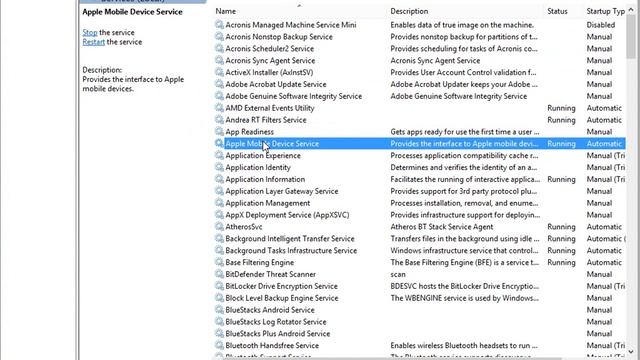
Task: Stop the Apple Mobile Device Service via link
Action: (90, 32)
